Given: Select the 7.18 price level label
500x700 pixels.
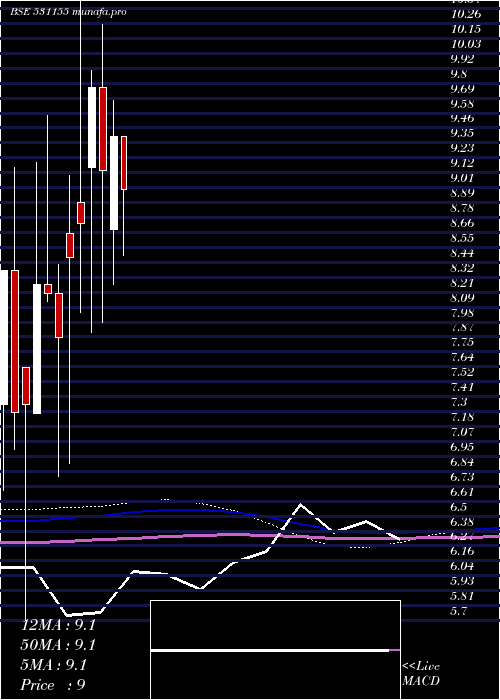Looking at the screenshot, I should pos(463,417).
